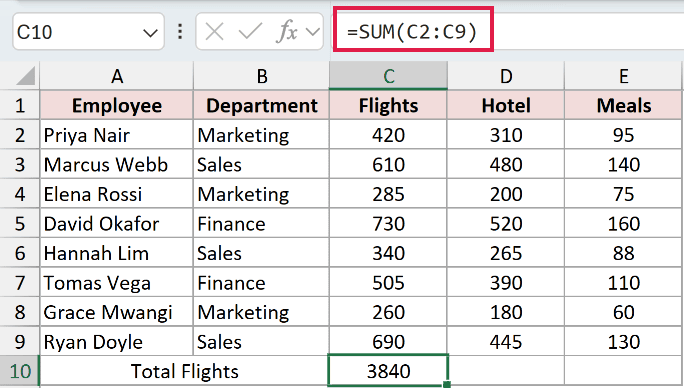The width and height of the screenshot is (684, 388).
Task: Select row 1 header
Action: (20, 106)
